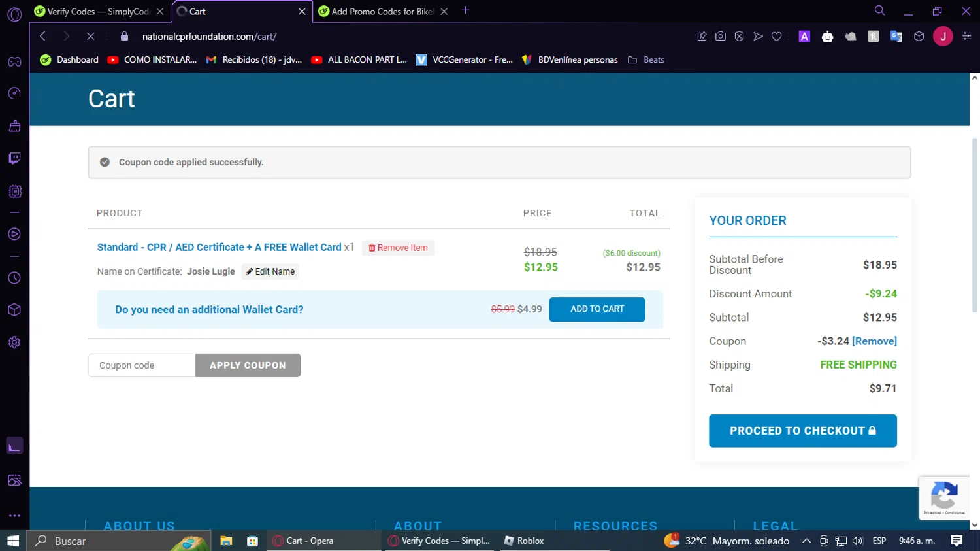Image resolution: width=980 pixels, height=551 pixels.
Task: Open the Windows Start menu
Action: 13,541
